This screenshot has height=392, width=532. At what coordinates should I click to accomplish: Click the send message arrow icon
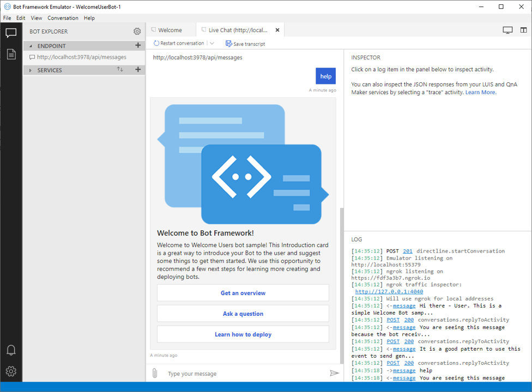(334, 373)
